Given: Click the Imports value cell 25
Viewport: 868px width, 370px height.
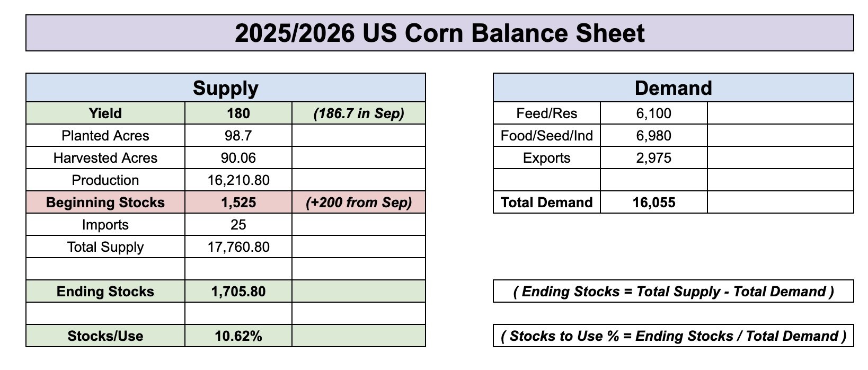Looking at the screenshot, I should (238, 225).
